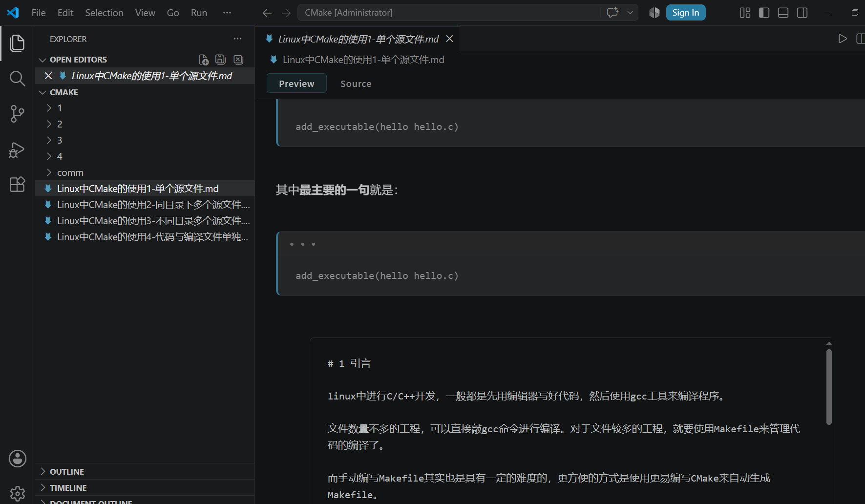Click the breadcrumb Linux中CMake的使用1-单个源文件.md
865x504 pixels.
click(x=363, y=60)
